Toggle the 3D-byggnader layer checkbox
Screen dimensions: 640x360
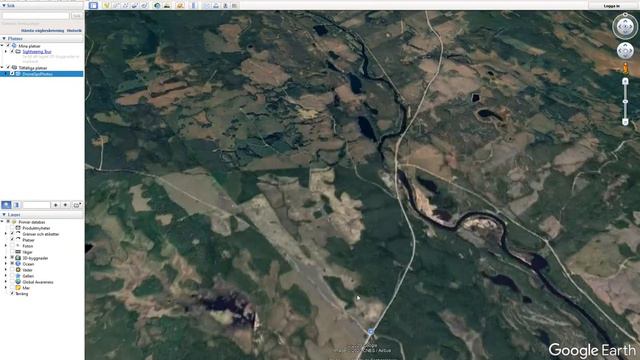pos(12,258)
